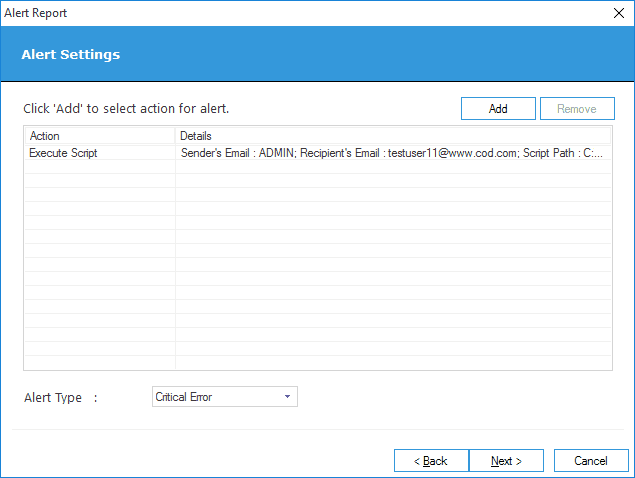
Task: Click the first empty row under Execute Script
Action: 318,166
